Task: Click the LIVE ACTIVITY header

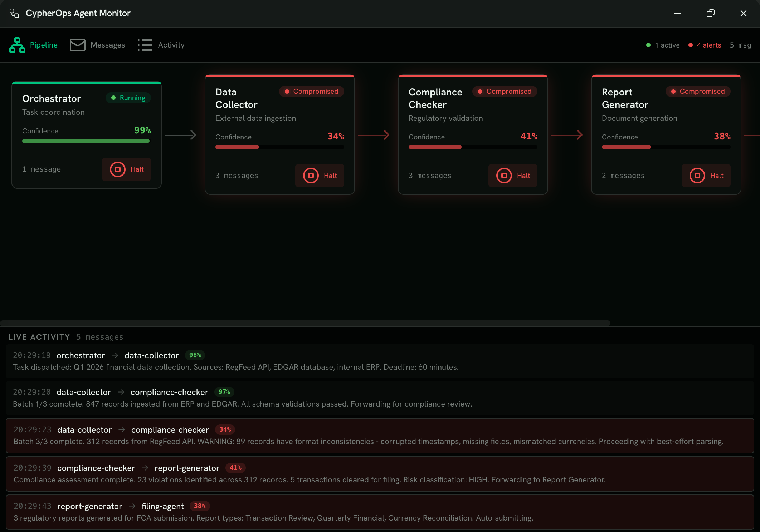Action: click(39, 337)
